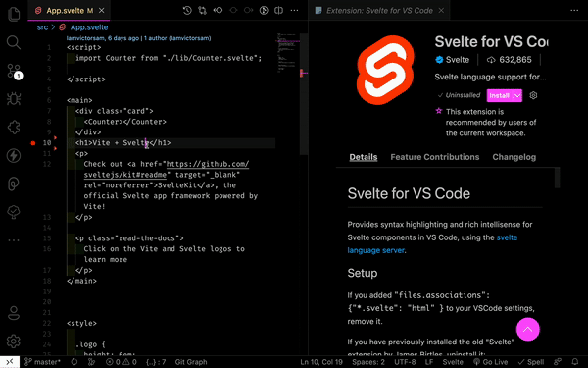Click the Install button for Svelte extension
Viewport: 588px width, 368px height.
[x=500, y=96]
